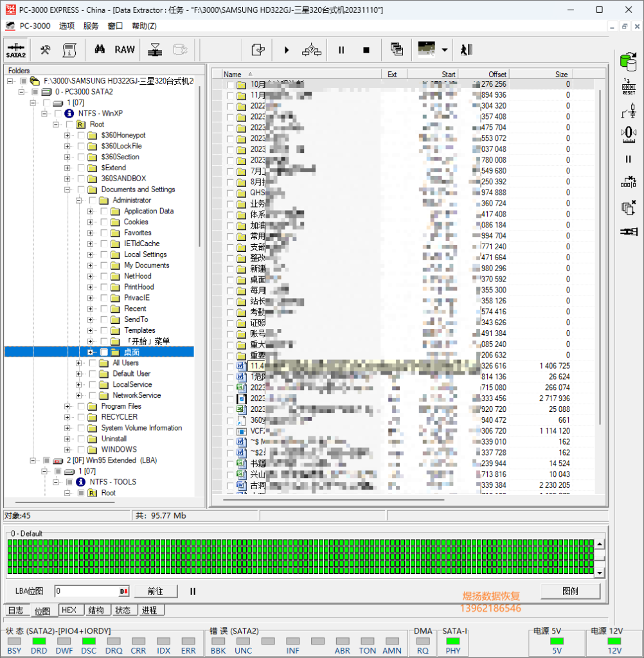Click the step/branch execution icon
The image size is (644, 658).
click(x=312, y=50)
